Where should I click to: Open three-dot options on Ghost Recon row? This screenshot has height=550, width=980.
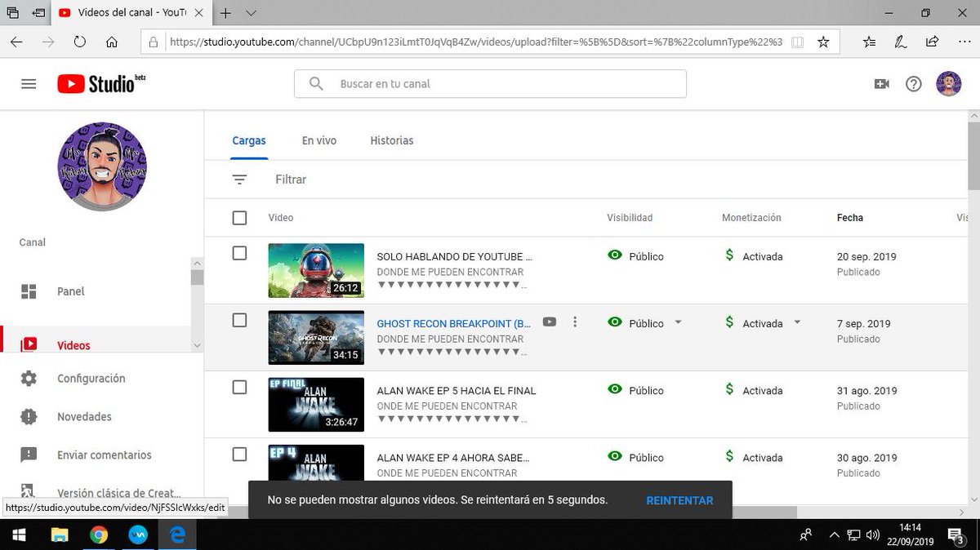[575, 322]
